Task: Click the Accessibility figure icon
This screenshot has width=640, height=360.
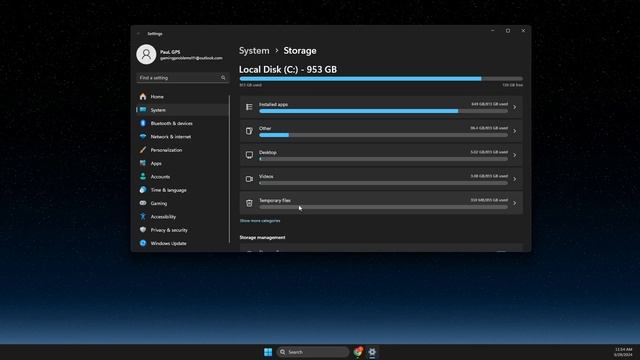Action: 143,216
